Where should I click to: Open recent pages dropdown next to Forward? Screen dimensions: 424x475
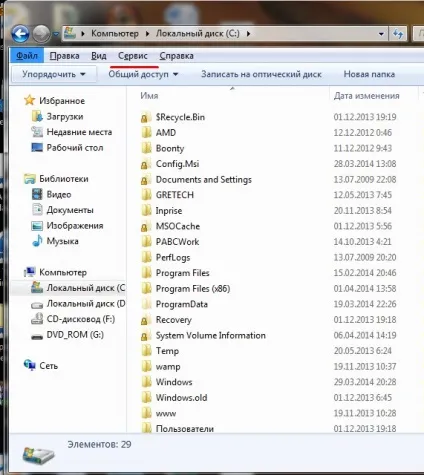pyautogui.click(x=56, y=34)
